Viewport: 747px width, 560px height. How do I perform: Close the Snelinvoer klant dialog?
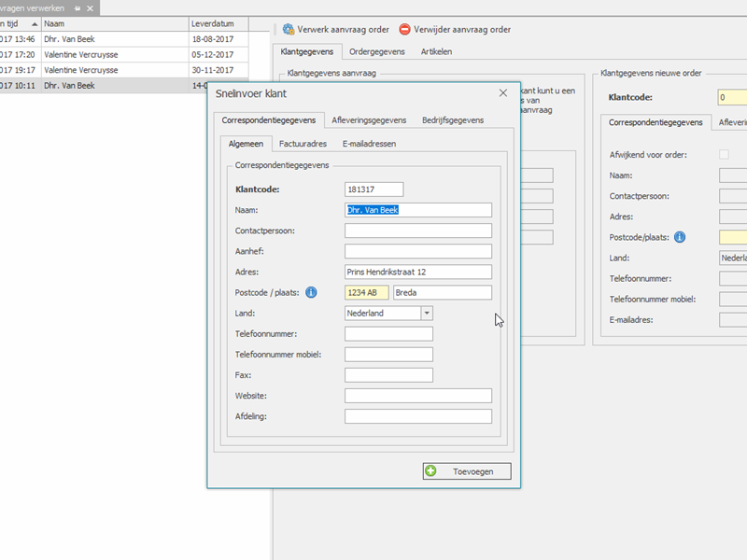[x=503, y=93]
